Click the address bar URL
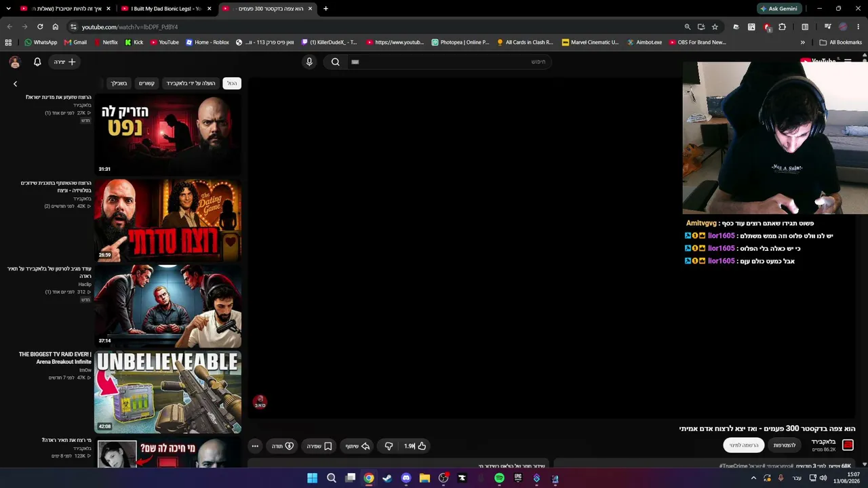 coord(130,27)
